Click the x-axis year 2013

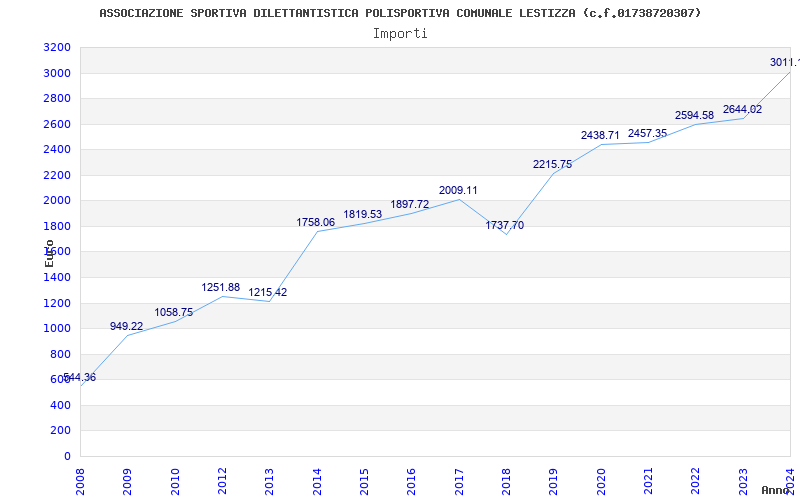269,482
